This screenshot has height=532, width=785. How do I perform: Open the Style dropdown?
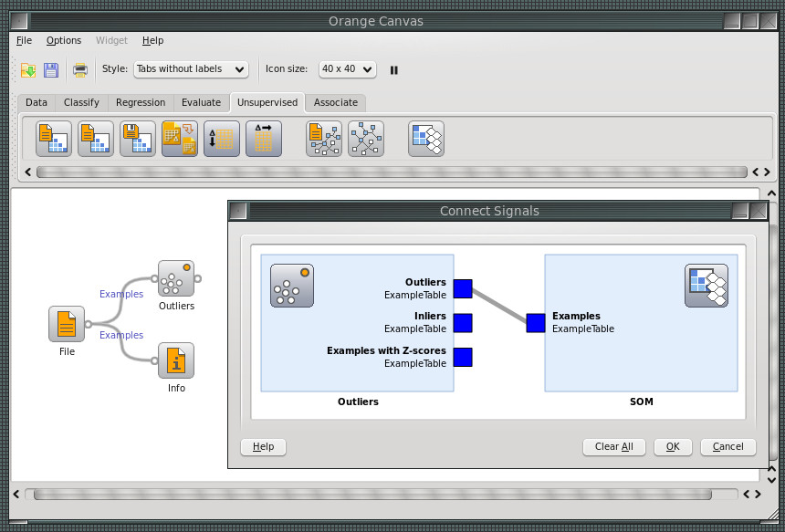click(x=191, y=69)
